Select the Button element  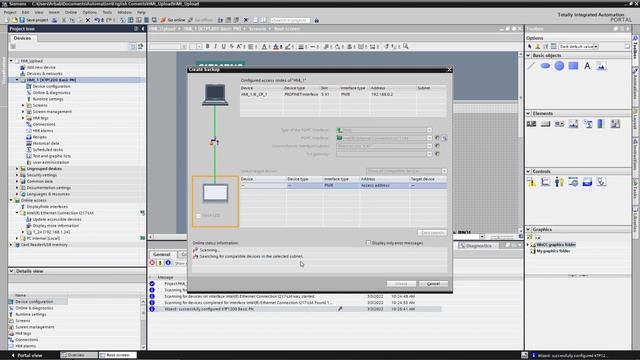click(x=545, y=124)
